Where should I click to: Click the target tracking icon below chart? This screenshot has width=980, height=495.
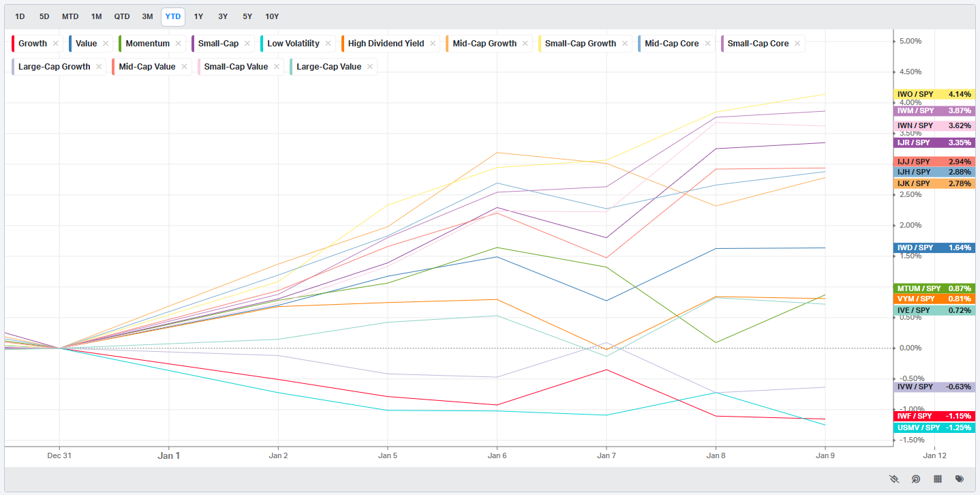(x=916, y=479)
